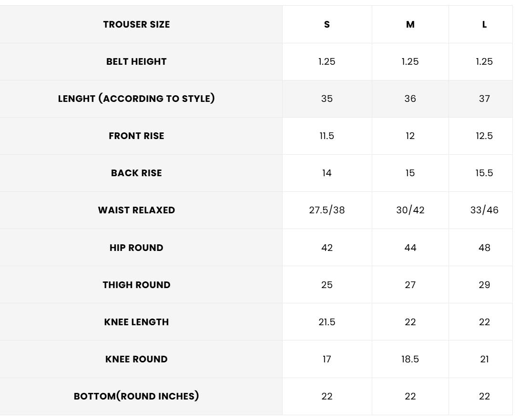Screen dimensions: 520x420
Task: Click the KNEE ROUND row label
Action: tap(136, 359)
